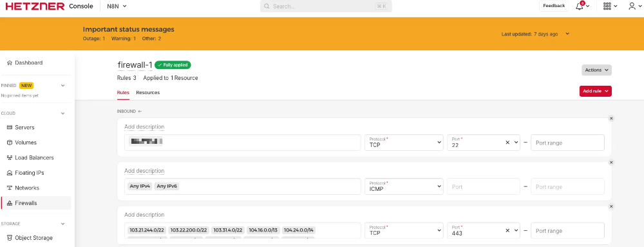
Task: Open Object Storage in sidebar
Action: click(33, 237)
